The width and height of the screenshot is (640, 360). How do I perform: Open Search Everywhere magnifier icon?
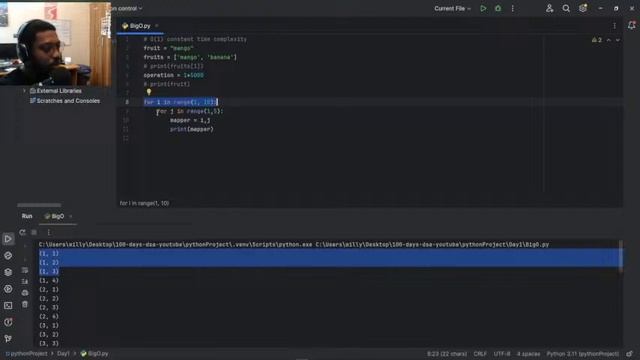pos(566,8)
